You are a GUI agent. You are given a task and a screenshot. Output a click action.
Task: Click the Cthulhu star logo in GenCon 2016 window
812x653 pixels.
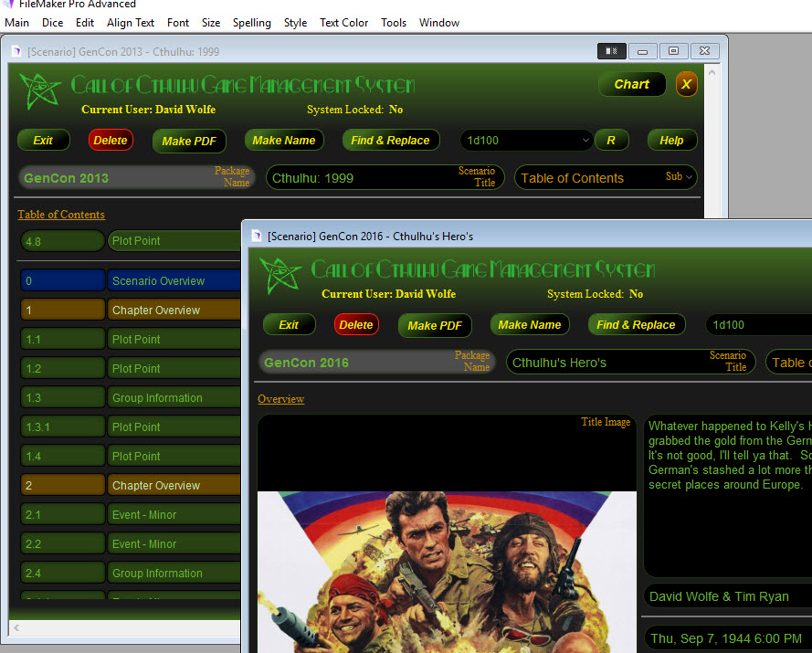click(x=280, y=276)
